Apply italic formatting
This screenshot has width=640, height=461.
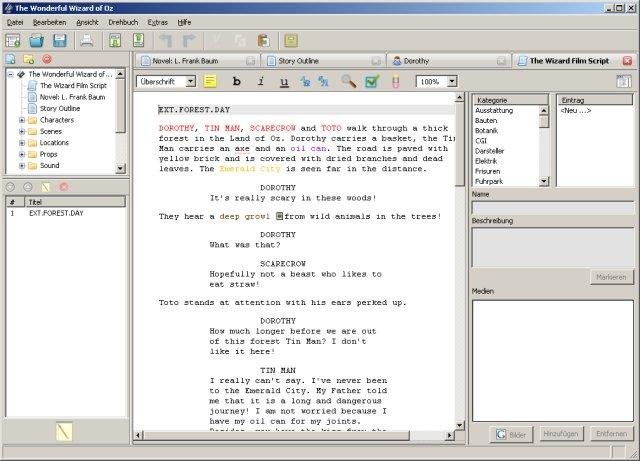tap(261, 81)
